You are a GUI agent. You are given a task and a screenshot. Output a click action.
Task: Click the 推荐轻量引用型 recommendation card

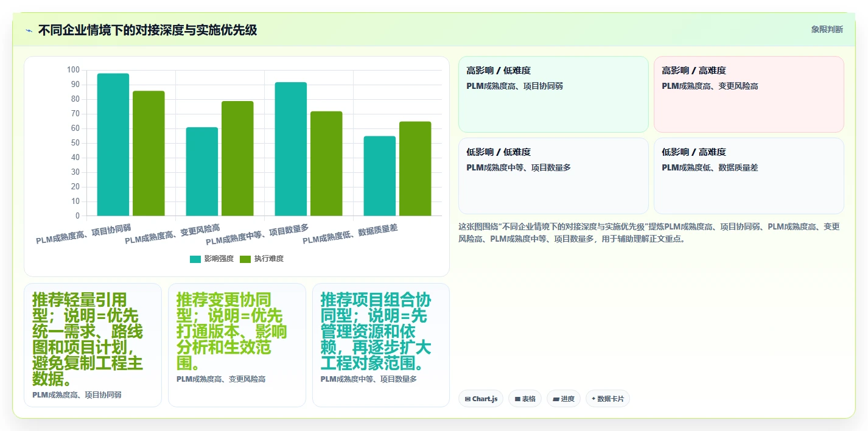[x=93, y=345]
